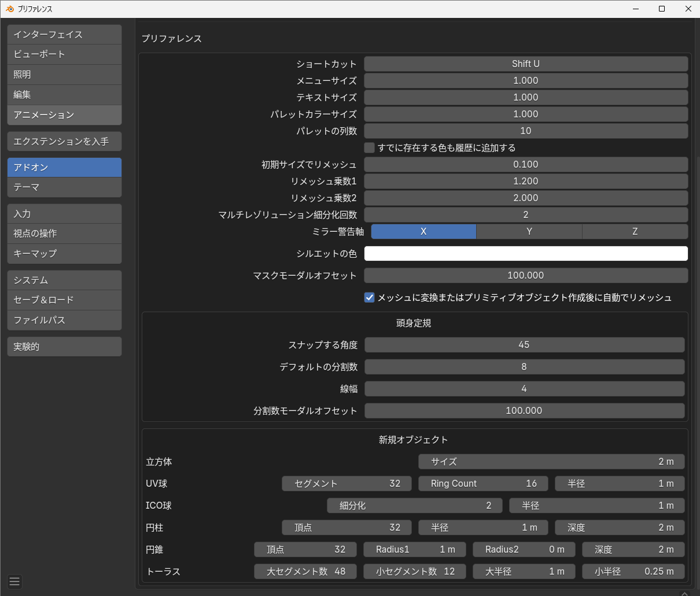The width and height of the screenshot is (700, 596).
Task: Click the Shift U shortcut button
Action: click(526, 64)
